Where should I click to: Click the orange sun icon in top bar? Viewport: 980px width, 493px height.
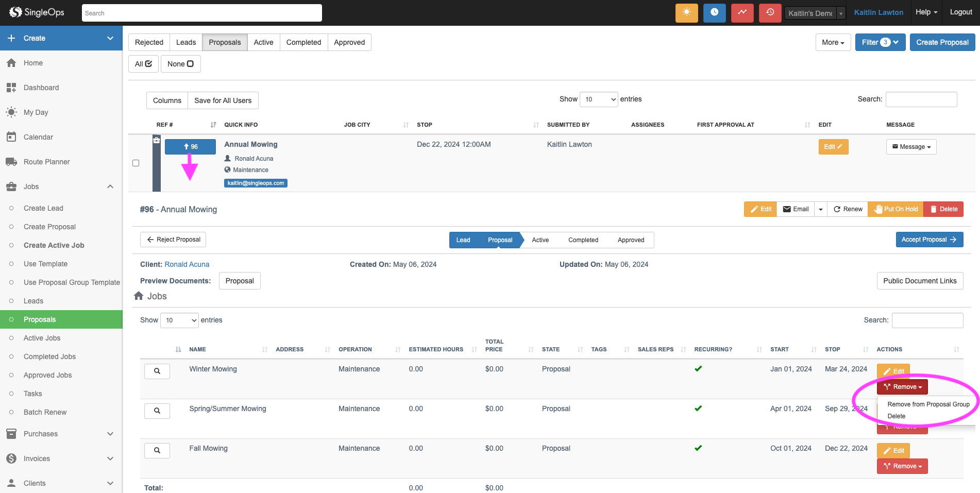pyautogui.click(x=686, y=13)
